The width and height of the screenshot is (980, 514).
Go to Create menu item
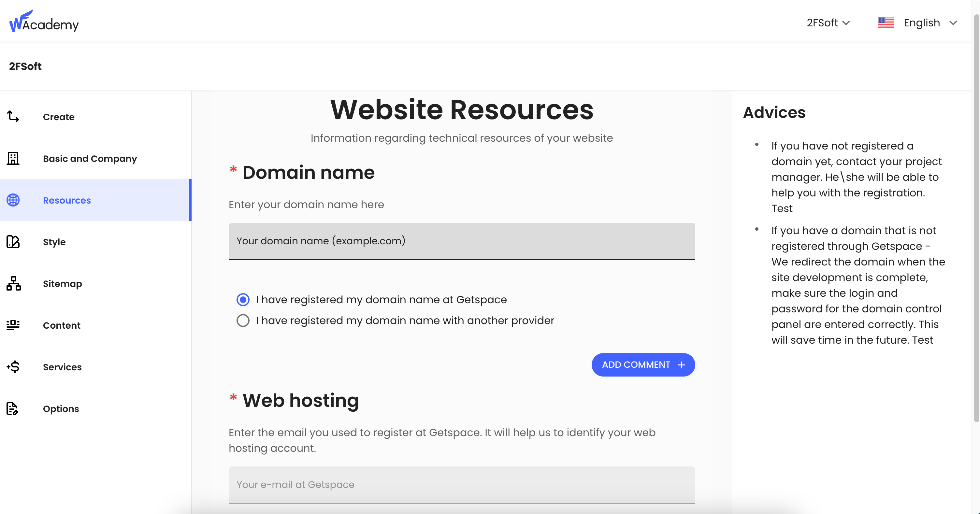tap(95, 116)
